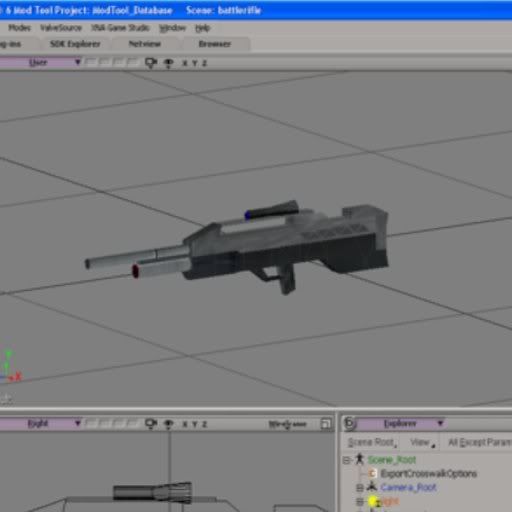The image size is (512, 512).
Task: Open the Right view dropdown in the bottom viewport
Action: tap(40, 423)
